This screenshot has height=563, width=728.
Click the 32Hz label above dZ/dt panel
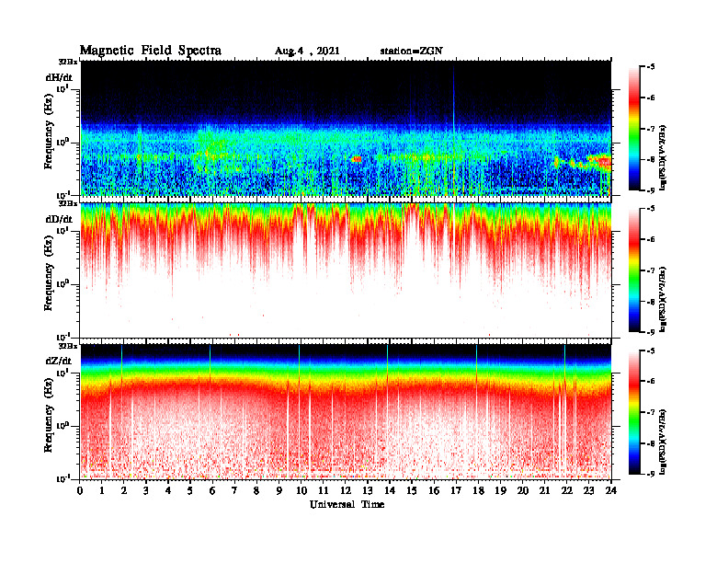click(68, 346)
